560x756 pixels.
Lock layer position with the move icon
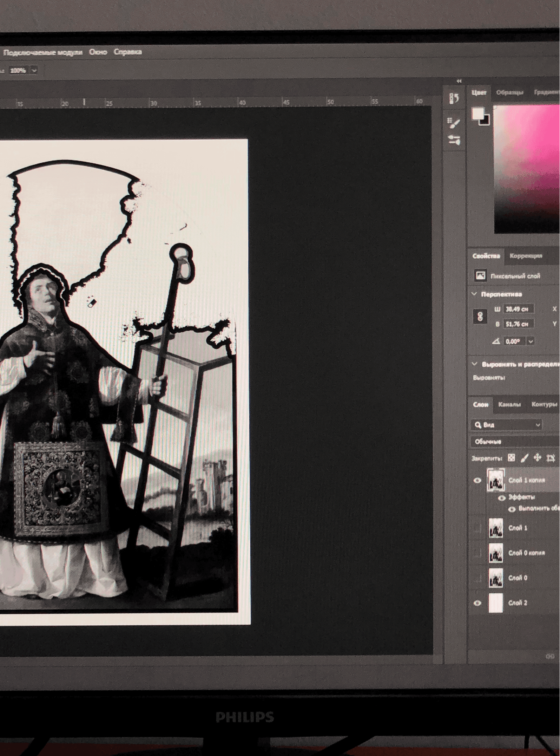click(x=537, y=457)
